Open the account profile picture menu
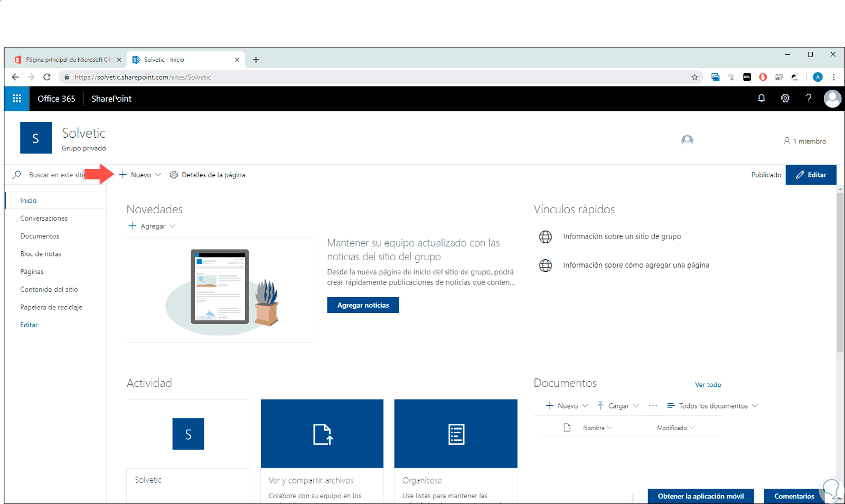845x504 pixels. 832,99
